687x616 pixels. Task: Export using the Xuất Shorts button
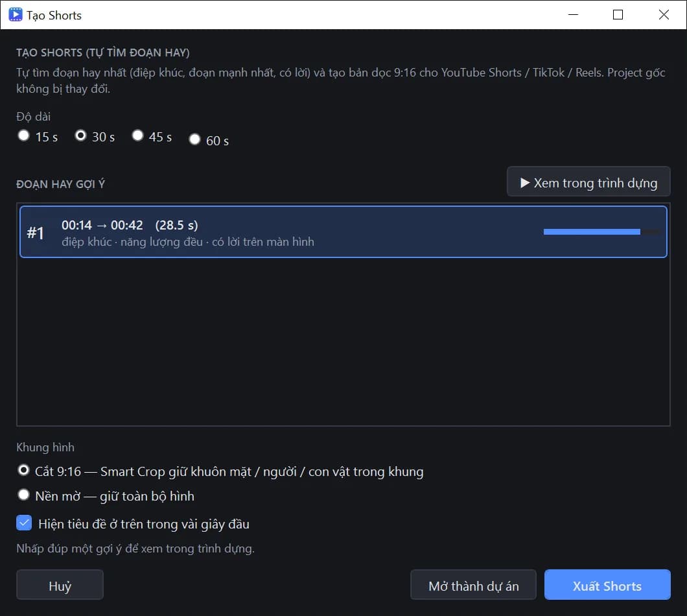point(607,585)
